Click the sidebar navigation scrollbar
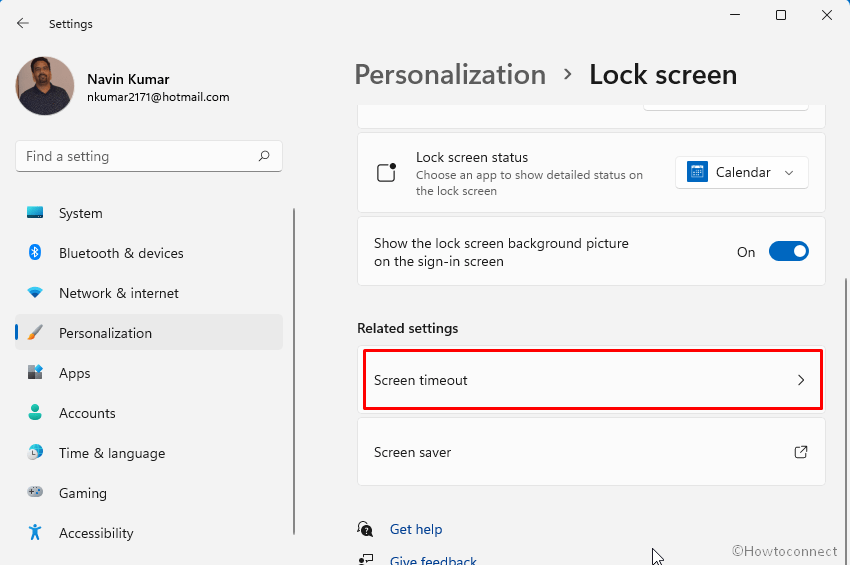The width and height of the screenshot is (850, 565). [x=294, y=371]
